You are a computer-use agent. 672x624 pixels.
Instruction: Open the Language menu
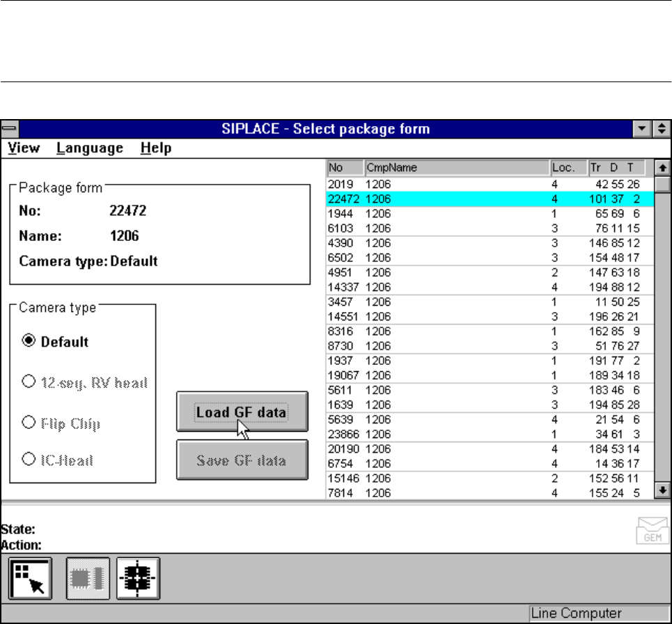click(x=90, y=148)
